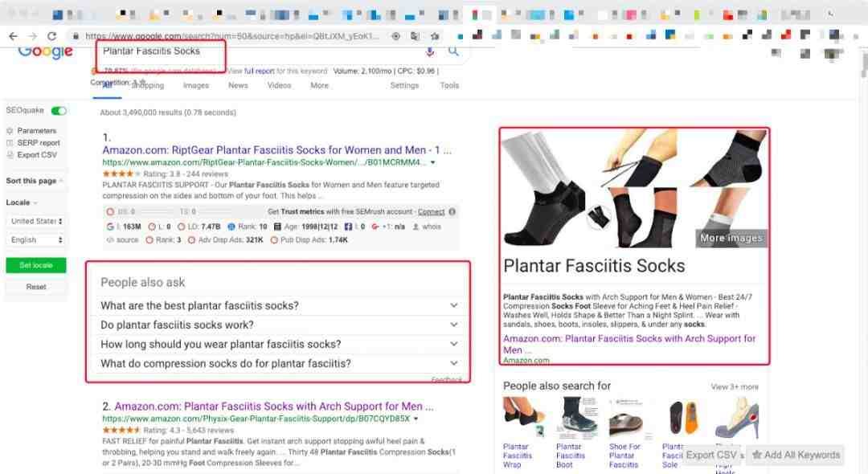This screenshot has height=474, width=868.
Task: Click the magnifier search icon
Action: (453, 51)
